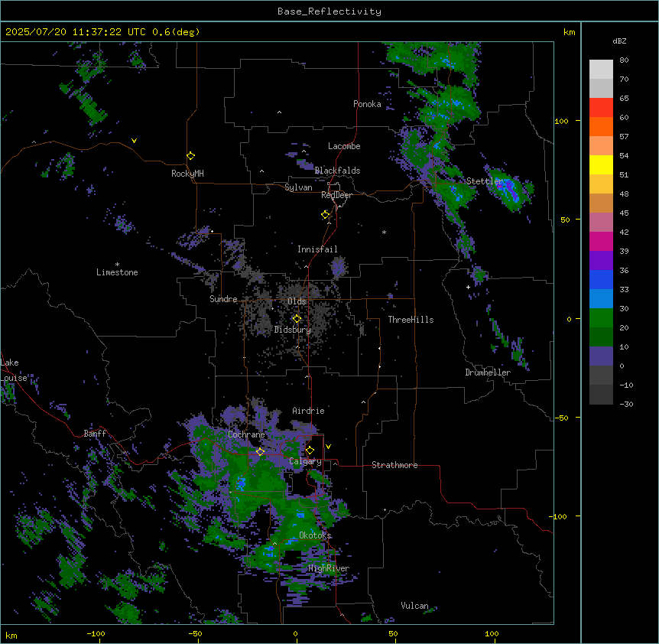Select the yellow diamond marker above Calgary label
The width and height of the screenshot is (659, 644).
point(310,450)
